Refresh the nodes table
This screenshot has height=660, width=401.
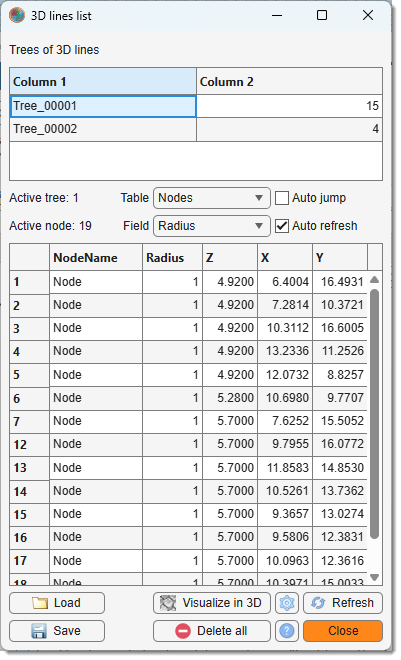point(343,603)
